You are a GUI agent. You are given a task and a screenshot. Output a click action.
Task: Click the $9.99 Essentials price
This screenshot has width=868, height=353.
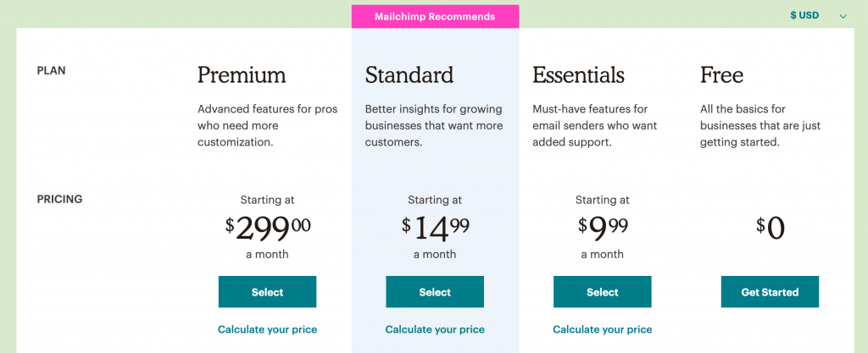tap(602, 227)
